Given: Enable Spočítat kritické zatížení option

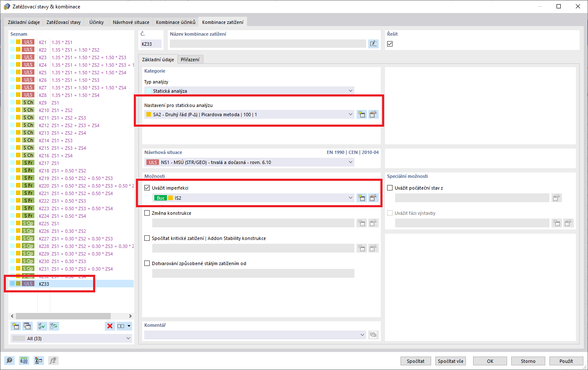Looking at the screenshot, I should click(147, 239).
